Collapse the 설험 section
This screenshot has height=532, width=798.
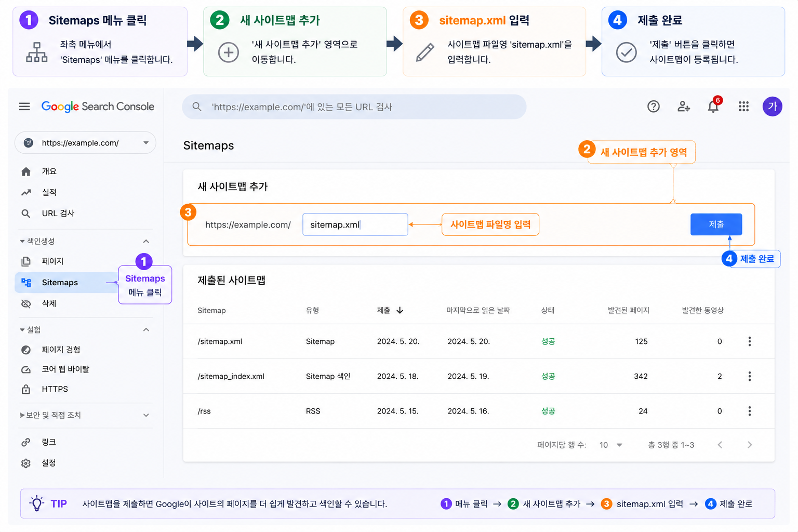[x=146, y=329]
